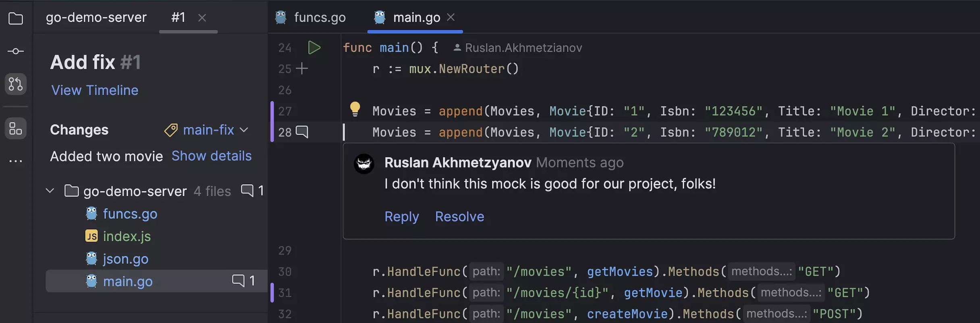Click the comment bubble icon on line 28
This screenshot has width=980, height=323.
coord(302,132)
